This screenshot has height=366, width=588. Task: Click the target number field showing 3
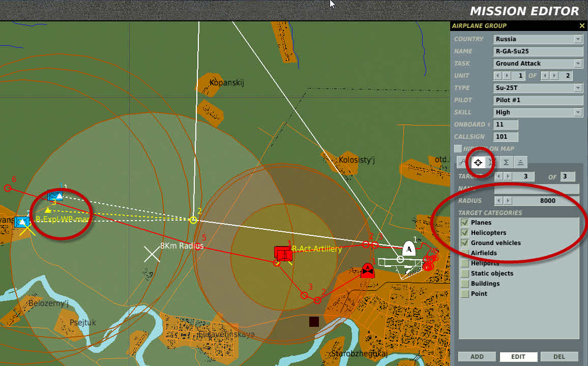[523, 176]
